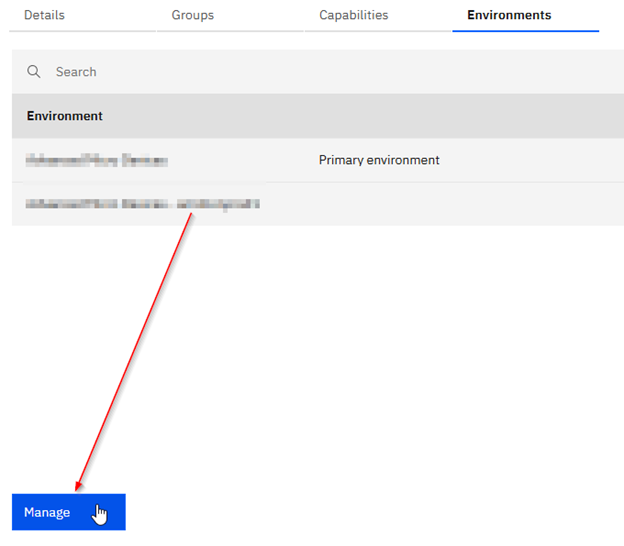624x546 pixels.
Task: Click the magnifying glass search icon
Action: click(x=34, y=72)
